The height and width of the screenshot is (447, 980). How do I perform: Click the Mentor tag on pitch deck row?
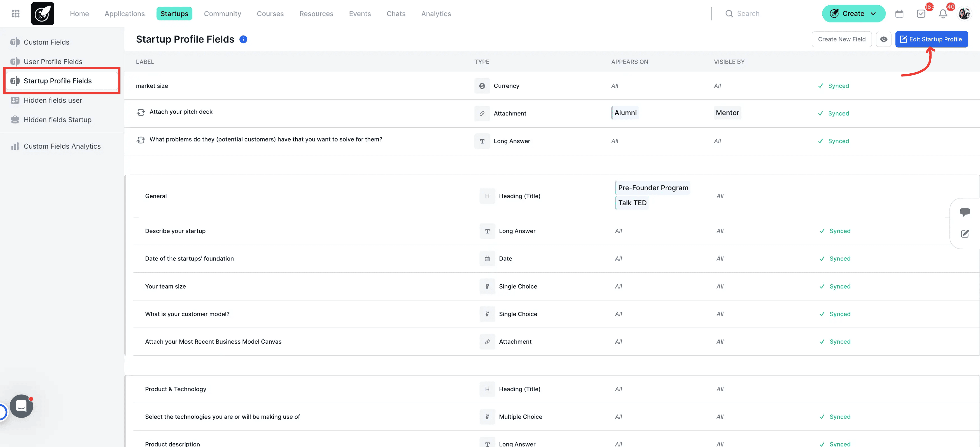pyautogui.click(x=727, y=113)
